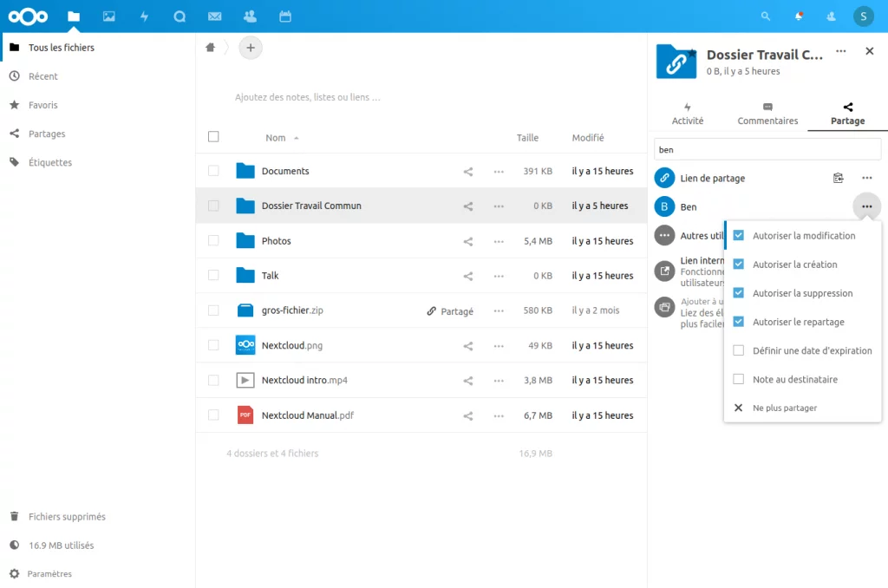Click the share icon for Dossier Travail Commun

point(467,206)
